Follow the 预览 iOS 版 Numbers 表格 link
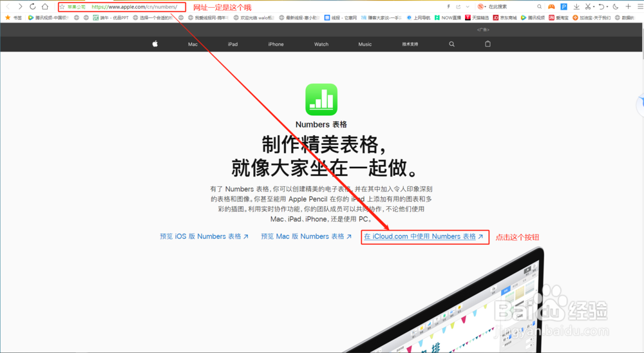Screen dimensions: 644x353 (x=204, y=236)
